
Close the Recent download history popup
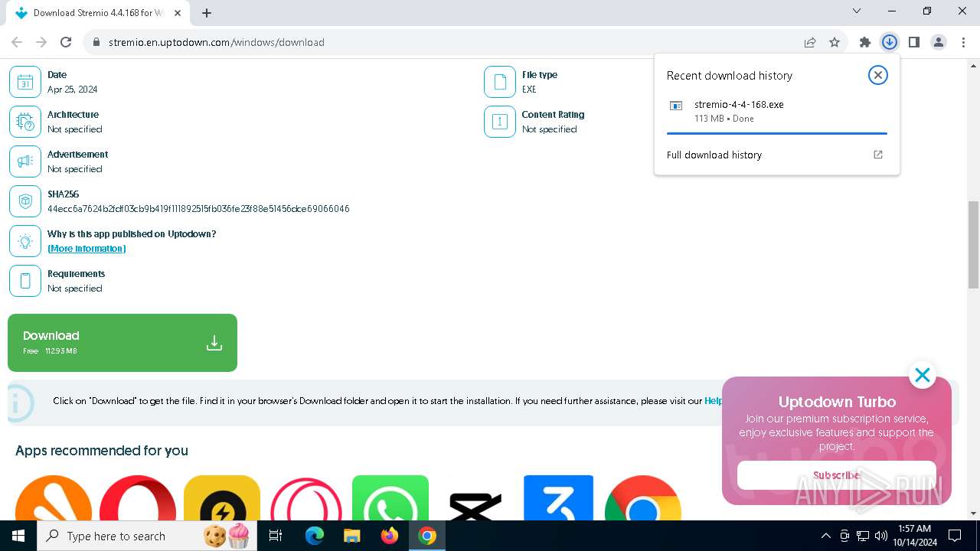click(x=878, y=75)
